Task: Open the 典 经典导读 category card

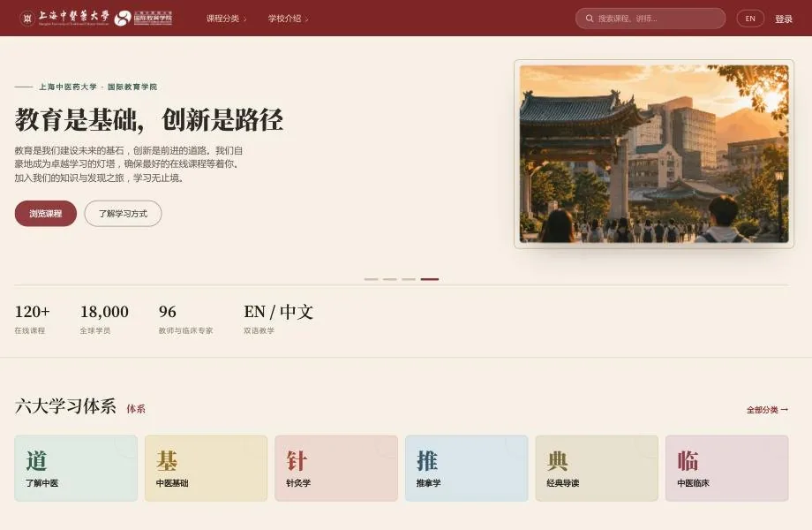Action: [x=597, y=468]
